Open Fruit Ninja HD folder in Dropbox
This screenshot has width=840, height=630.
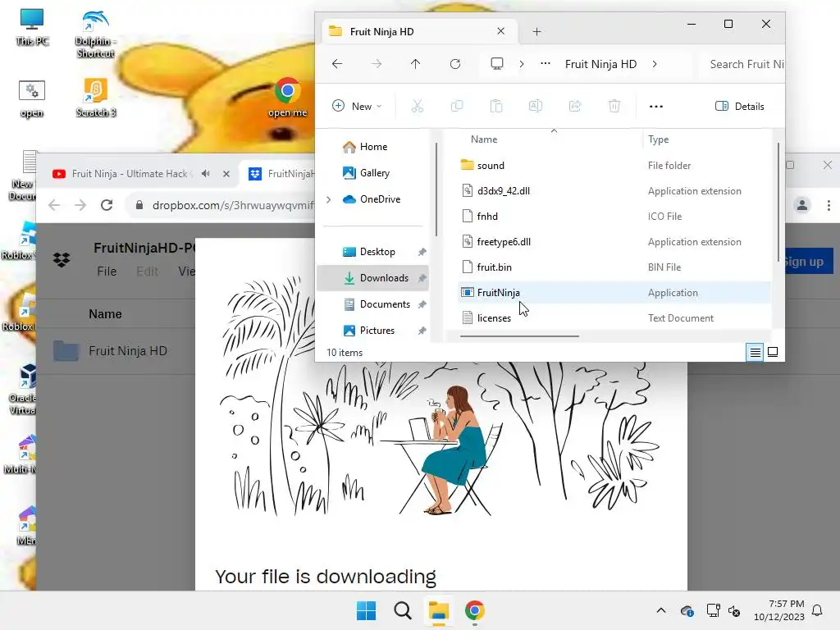[x=127, y=351]
